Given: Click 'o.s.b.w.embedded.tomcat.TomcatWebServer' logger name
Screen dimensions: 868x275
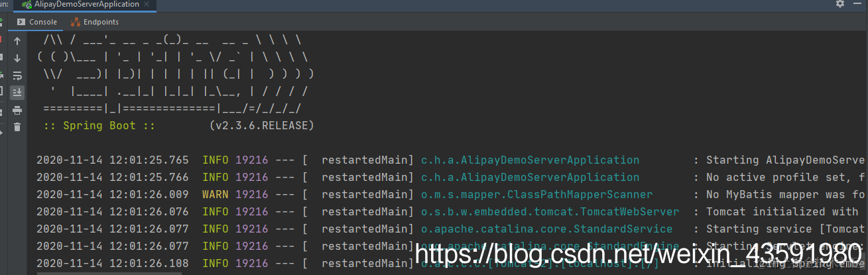Looking at the screenshot, I should pyautogui.click(x=550, y=211).
